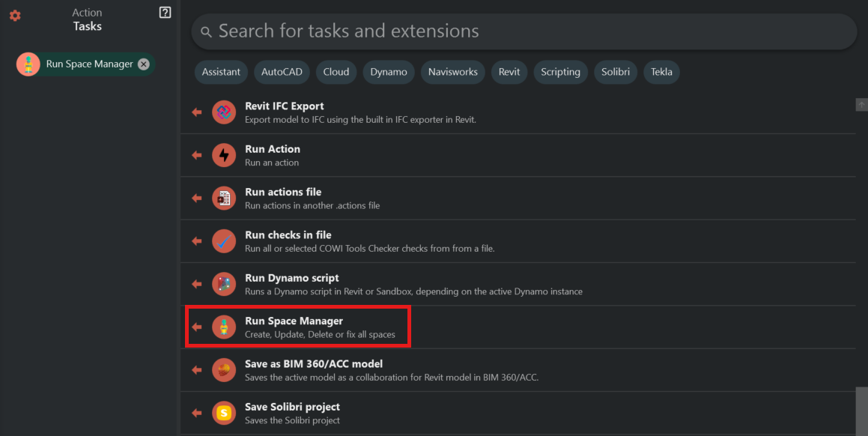This screenshot has width=868, height=436.
Task: Select the Solibri category filter
Action: point(616,72)
